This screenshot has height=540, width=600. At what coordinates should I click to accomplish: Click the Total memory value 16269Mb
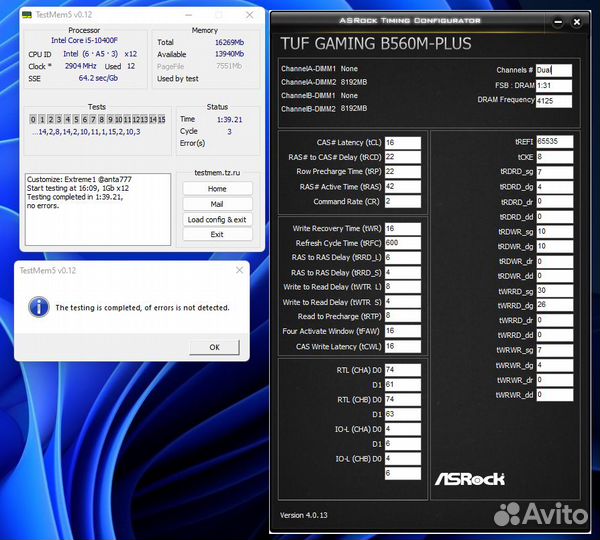[229, 42]
